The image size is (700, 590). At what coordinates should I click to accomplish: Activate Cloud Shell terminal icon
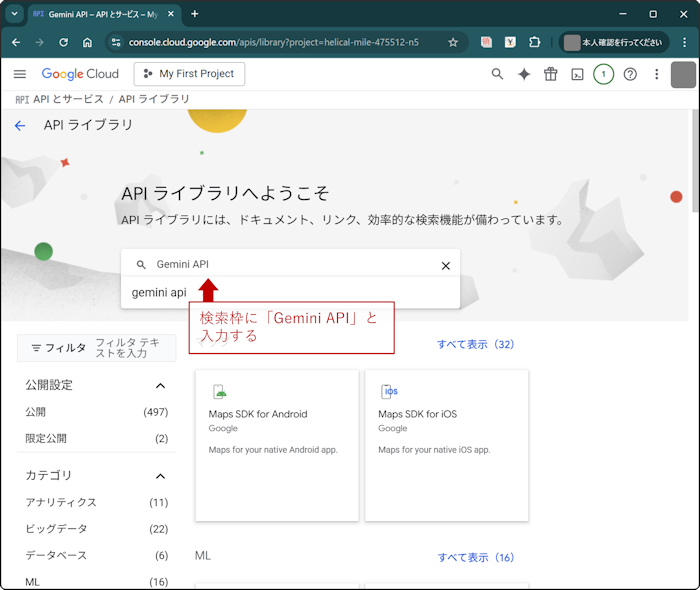click(x=577, y=74)
